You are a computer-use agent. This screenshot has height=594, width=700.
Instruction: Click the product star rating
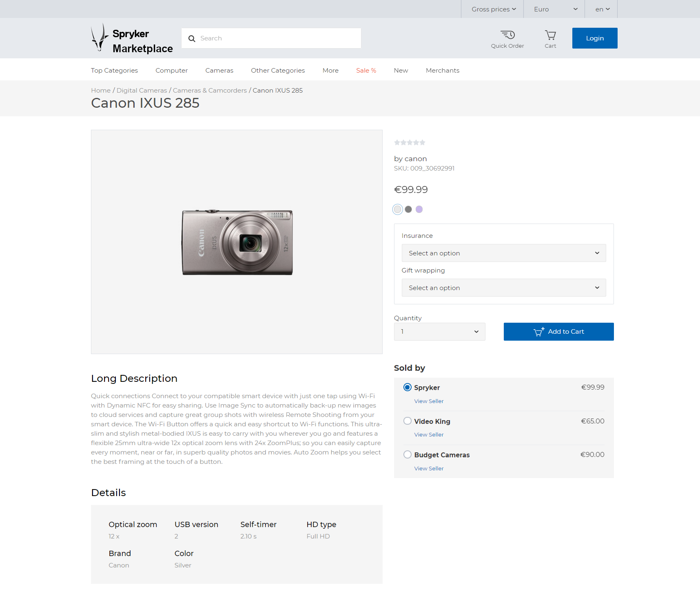point(410,142)
